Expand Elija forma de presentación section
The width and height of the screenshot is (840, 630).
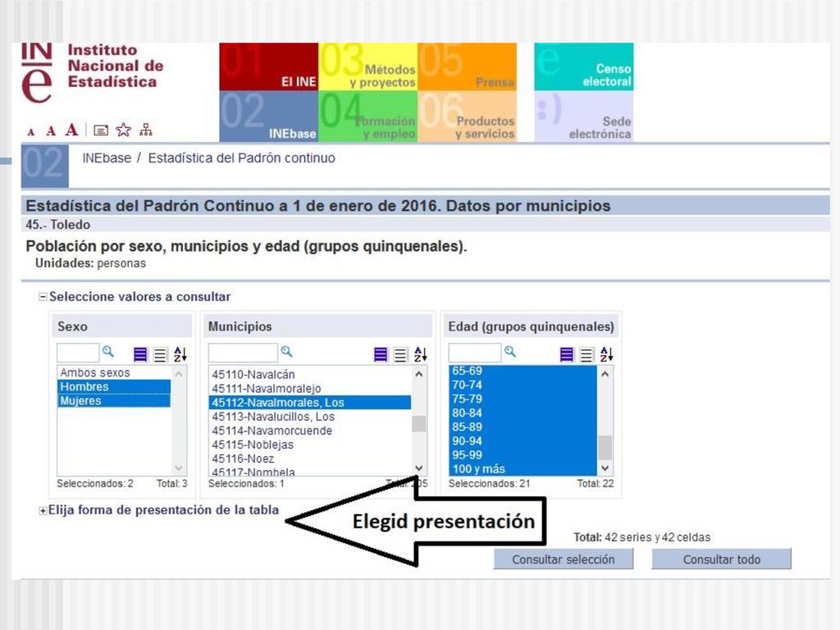tap(43, 510)
